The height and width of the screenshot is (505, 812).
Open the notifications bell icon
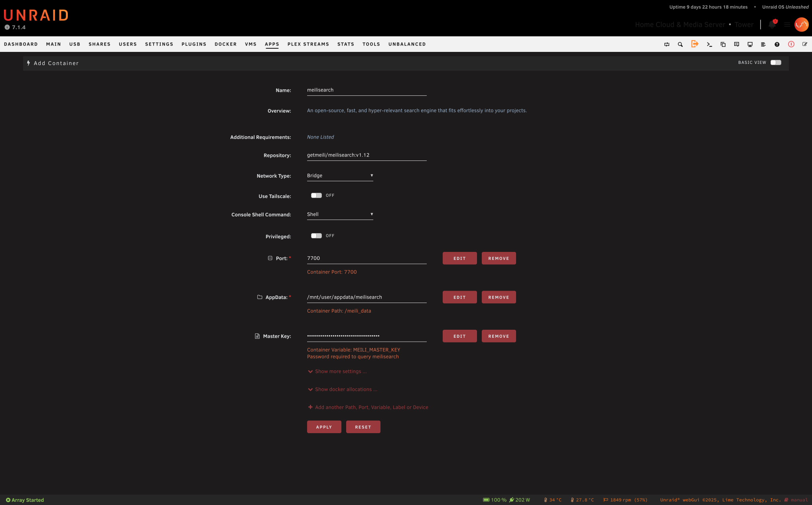coord(772,24)
